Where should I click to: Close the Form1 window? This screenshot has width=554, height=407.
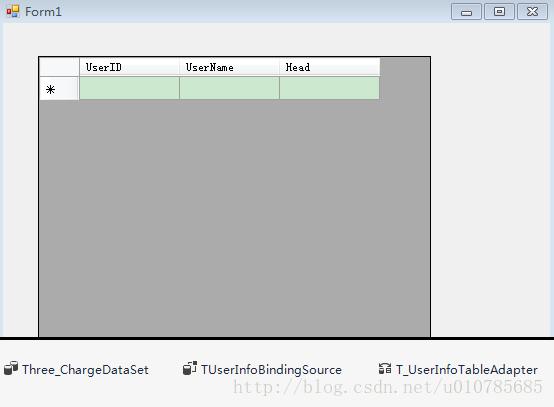(x=532, y=12)
